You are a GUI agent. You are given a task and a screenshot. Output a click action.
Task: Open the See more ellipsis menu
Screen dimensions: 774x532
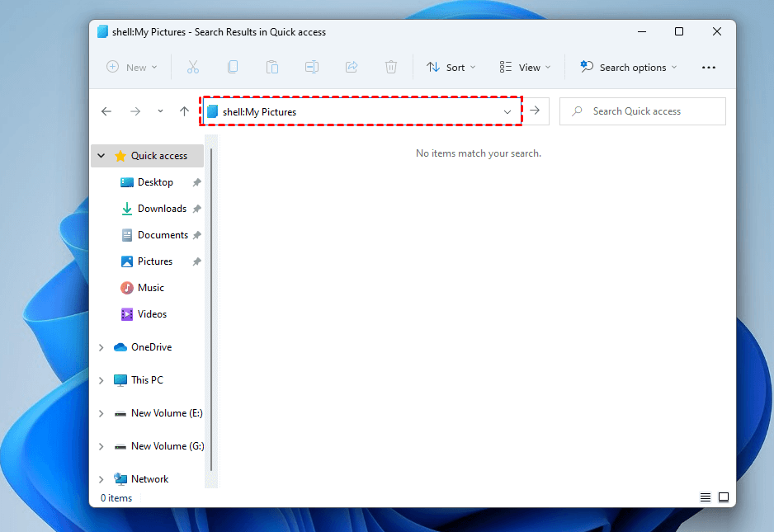(709, 68)
